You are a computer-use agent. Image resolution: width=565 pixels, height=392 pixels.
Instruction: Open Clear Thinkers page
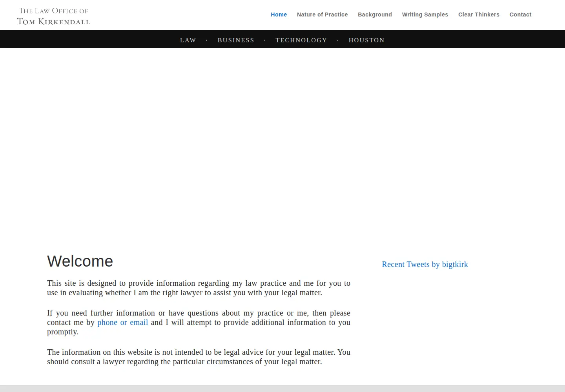tap(479, 15)
